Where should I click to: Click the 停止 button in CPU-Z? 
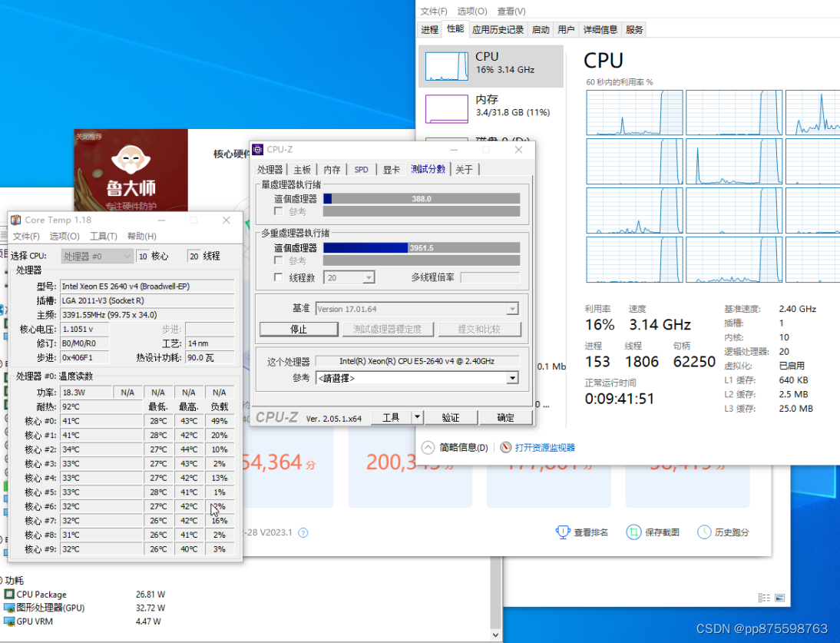(299, 329)
